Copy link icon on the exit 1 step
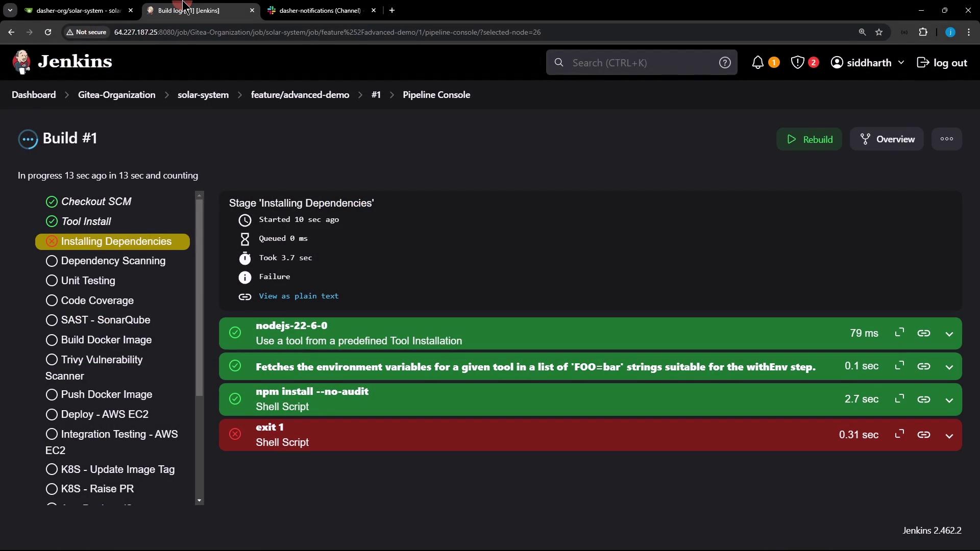 pos(923,435)
